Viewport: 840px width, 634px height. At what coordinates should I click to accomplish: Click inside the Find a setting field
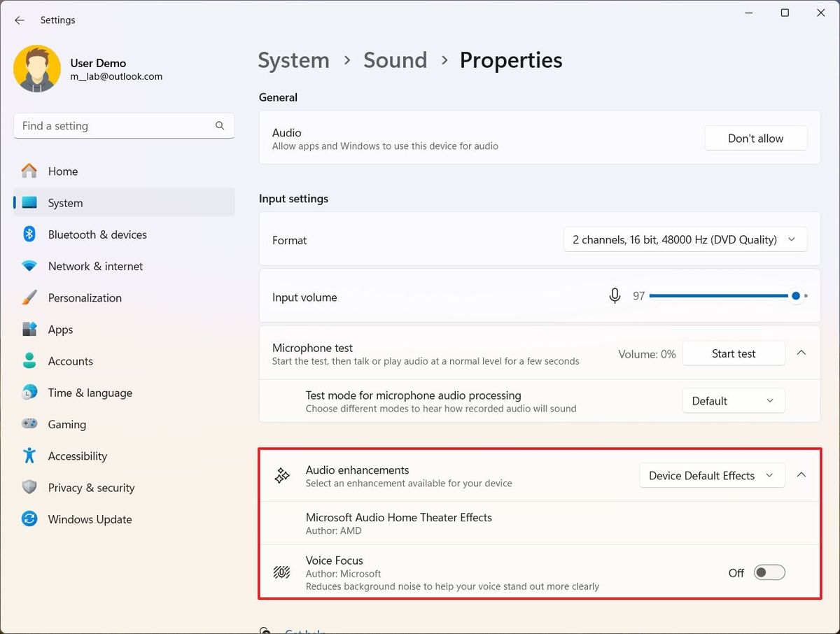tap(105, 126)
